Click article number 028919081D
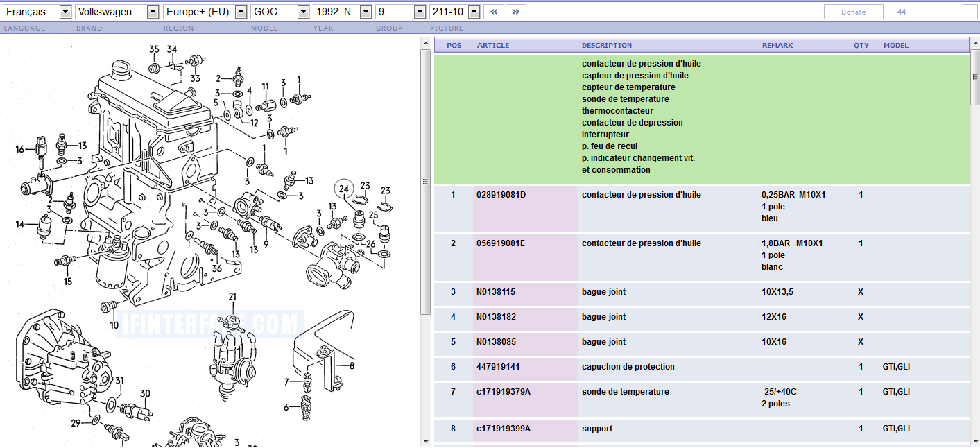Image resolution: width=980 pixels, height=448 pixels. pos(501,195)
